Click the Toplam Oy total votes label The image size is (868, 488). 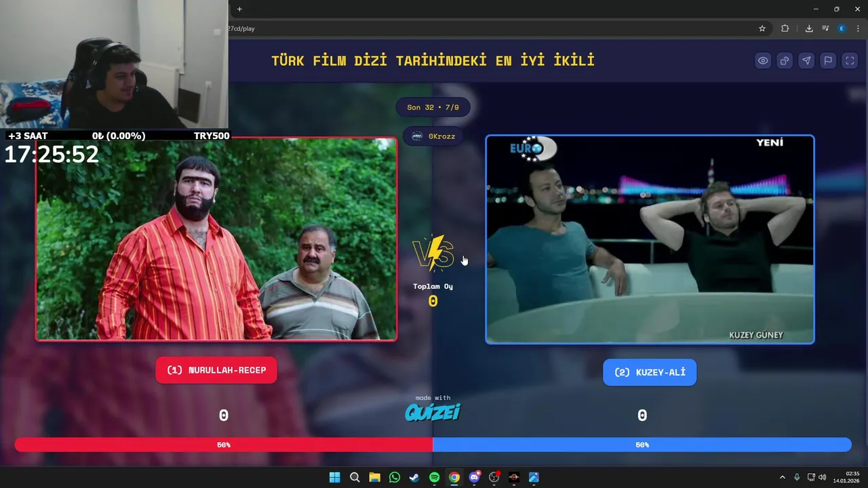click(x=433, y=286)
